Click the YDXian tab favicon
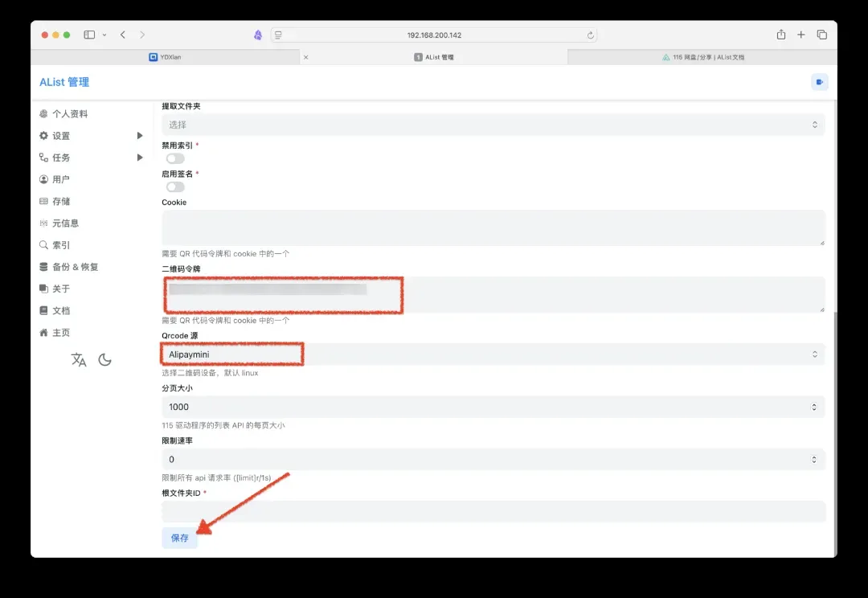This screenshot has height=598, width=868. pyautogui.click(x=154, y=57)
